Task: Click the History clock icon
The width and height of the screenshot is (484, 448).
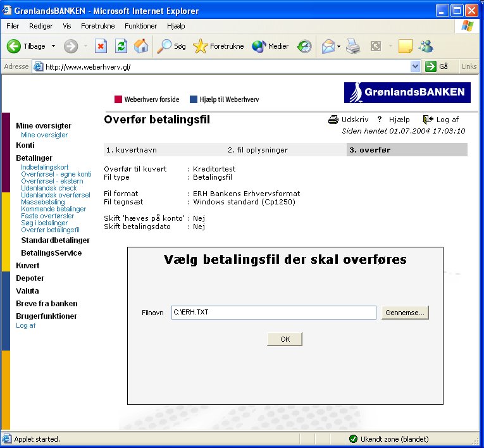Action: click(304, 46)
